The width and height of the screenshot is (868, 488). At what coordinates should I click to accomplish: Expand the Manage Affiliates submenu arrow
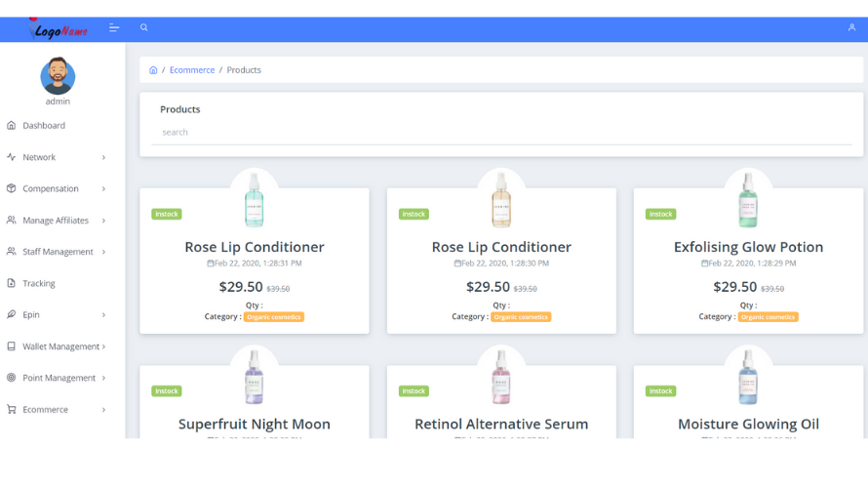(103, 221)
